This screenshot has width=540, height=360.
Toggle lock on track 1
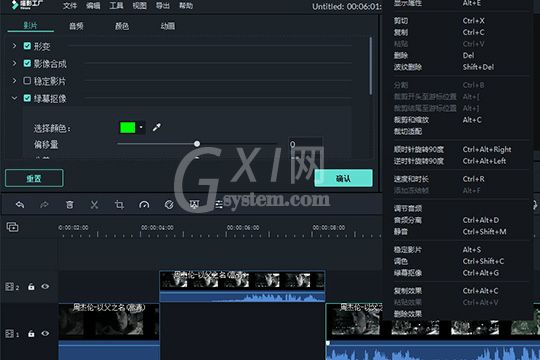pos(31,333)
